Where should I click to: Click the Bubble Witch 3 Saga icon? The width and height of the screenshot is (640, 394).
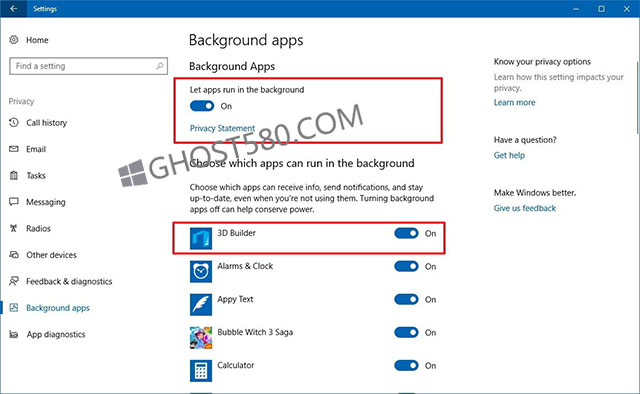pyautogui.click(x=201, y=338)
